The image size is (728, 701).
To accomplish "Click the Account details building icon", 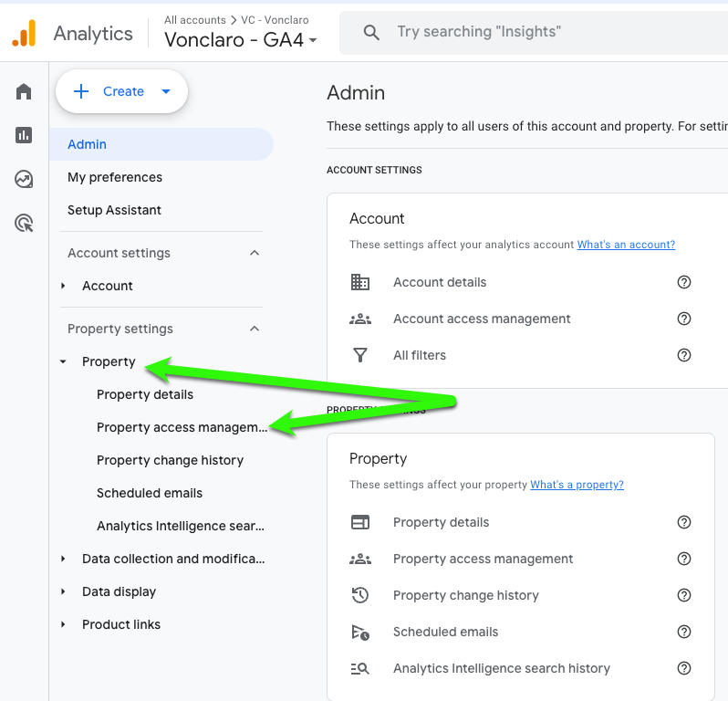I will 359,282.
